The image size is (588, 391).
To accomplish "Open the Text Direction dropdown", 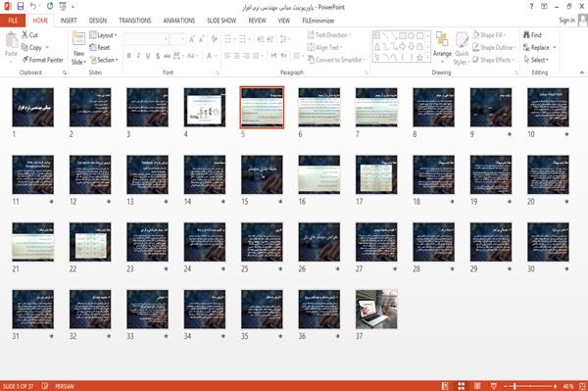I will coord(329,35).
